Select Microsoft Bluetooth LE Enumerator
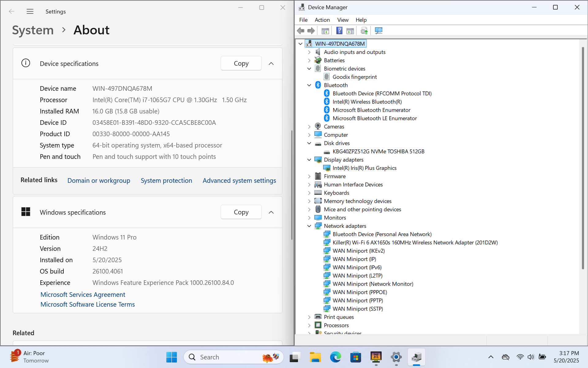Screen dimensions: 588x368 tap(375, 118)
